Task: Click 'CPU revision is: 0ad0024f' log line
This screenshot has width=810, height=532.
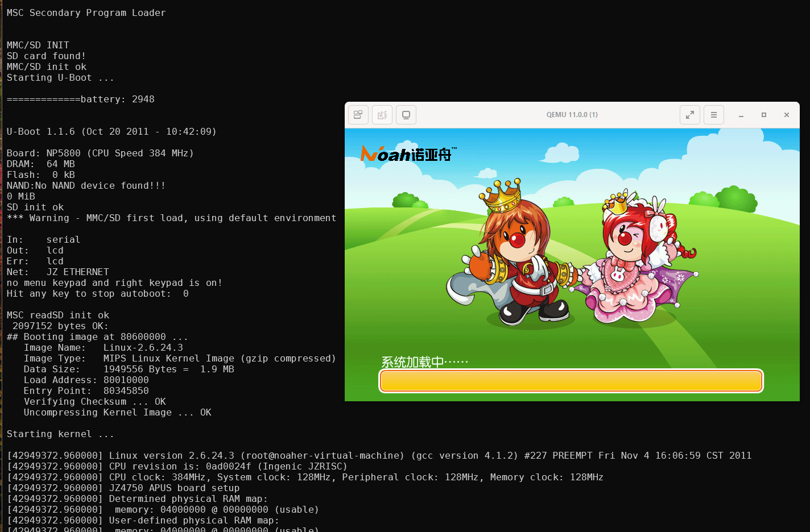Action: (177, 466)
